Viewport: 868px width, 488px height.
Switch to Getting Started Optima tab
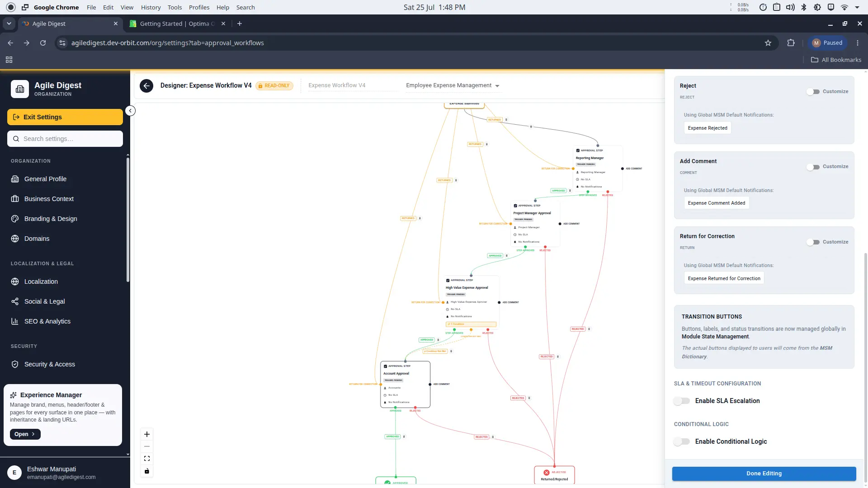(177, 23)
